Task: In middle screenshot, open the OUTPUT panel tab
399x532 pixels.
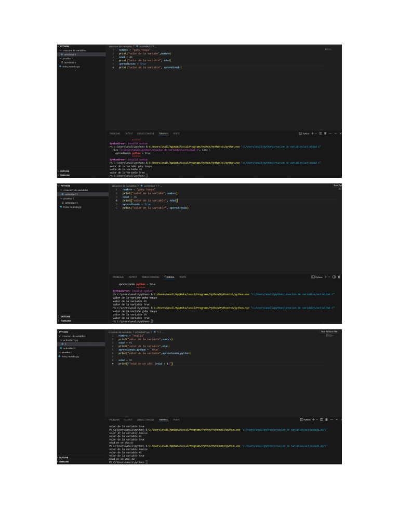Action: (132, 277)
